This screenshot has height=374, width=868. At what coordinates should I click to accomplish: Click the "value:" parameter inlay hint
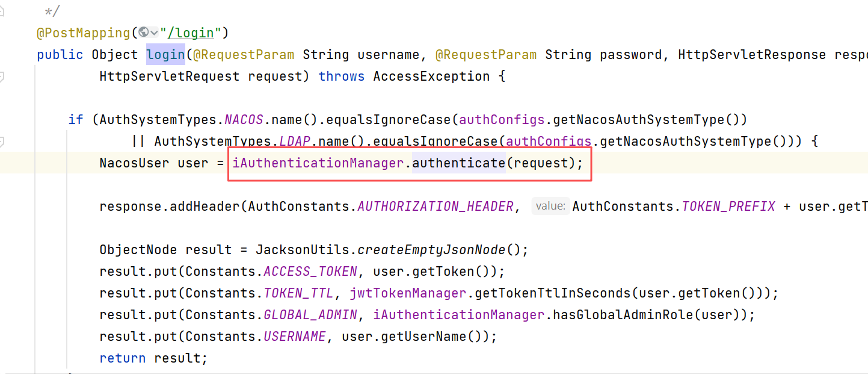coord(550,206)
